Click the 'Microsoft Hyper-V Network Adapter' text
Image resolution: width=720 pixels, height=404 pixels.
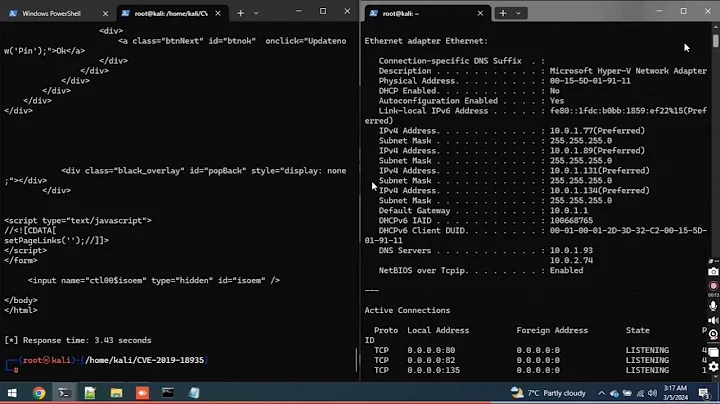pyautogui.click(x=628, y=71)
